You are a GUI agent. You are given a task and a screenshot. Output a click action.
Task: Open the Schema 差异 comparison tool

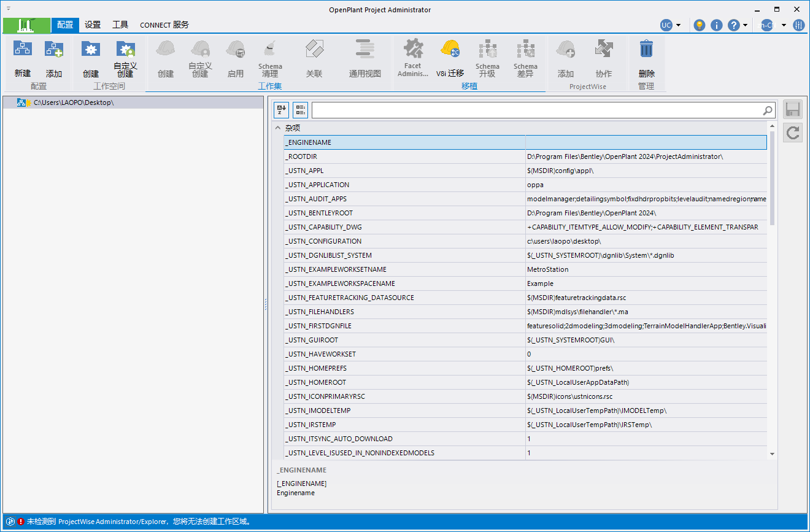[x=525, y=58]
